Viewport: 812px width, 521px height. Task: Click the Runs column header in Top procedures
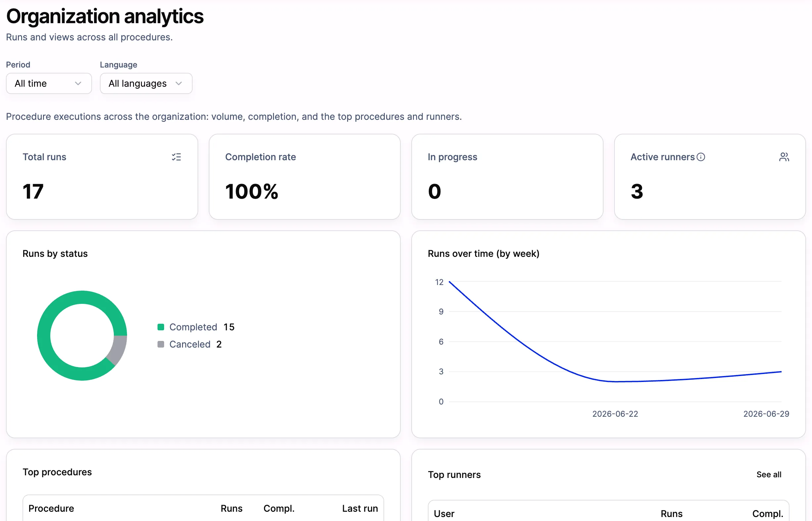coord(232,508)
